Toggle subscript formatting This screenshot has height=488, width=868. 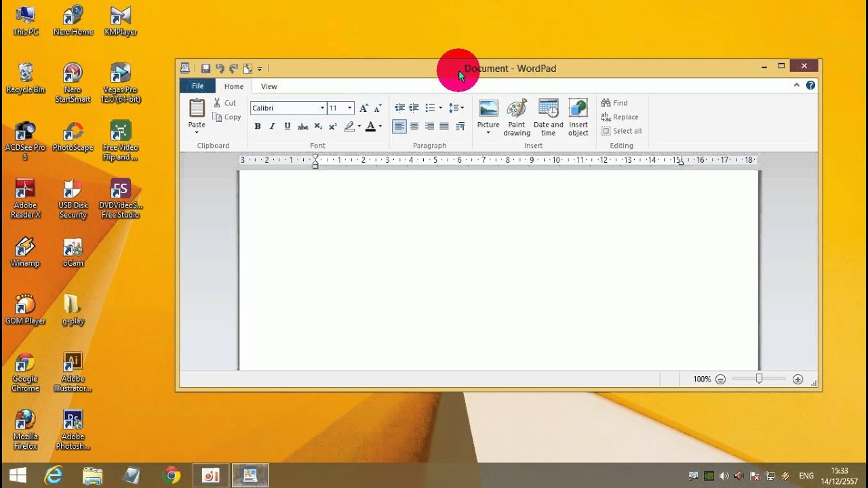(318, 126)
